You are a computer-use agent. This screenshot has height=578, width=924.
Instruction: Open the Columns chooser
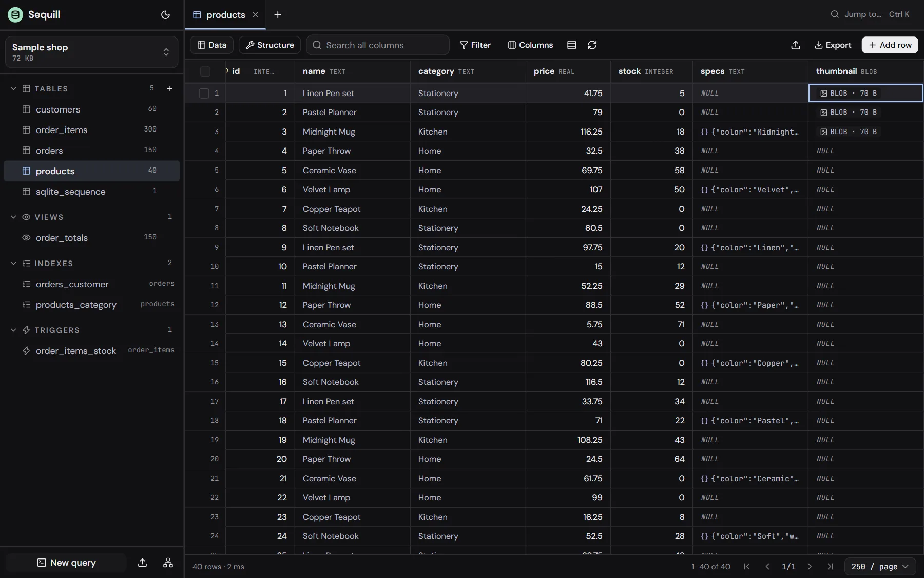530,45
